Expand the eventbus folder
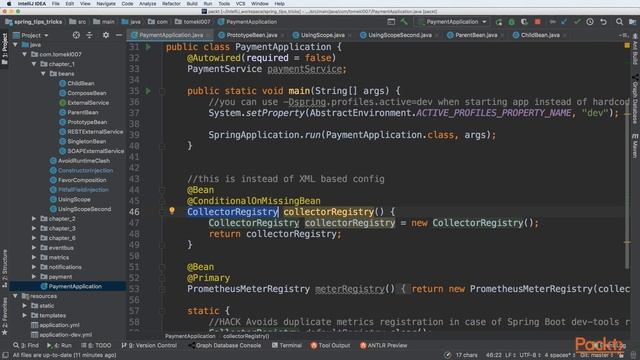This screenshot has height=360, width=640. click(34, 248)
